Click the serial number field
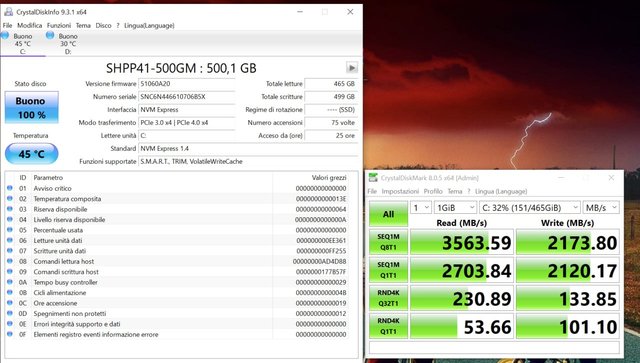The width and height of the screenshot is (640, 363). [187, 97]
